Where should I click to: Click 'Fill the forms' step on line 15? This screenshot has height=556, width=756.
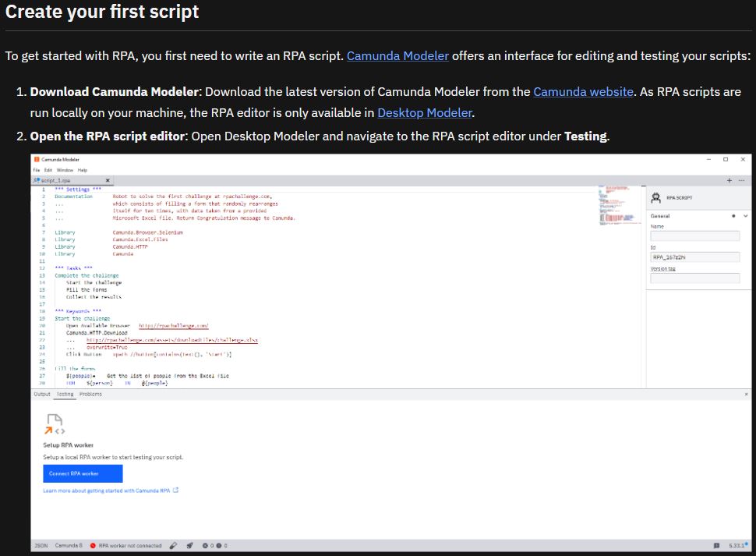pos(87,290)
